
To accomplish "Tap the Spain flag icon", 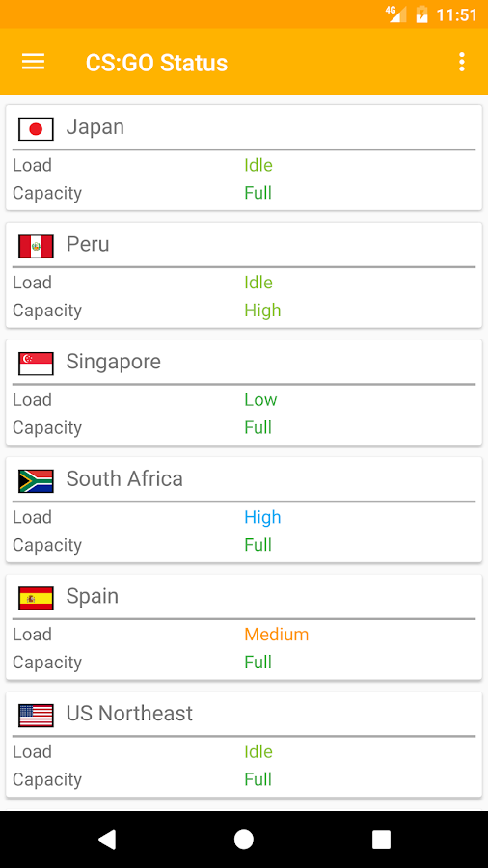I will tap(36, 598).
